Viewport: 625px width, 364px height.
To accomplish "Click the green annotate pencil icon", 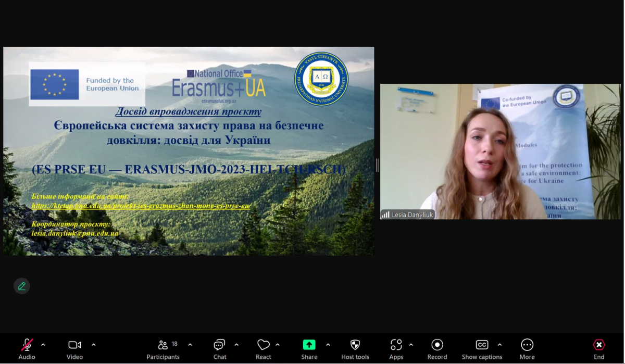I will click(x=21, y=286).
